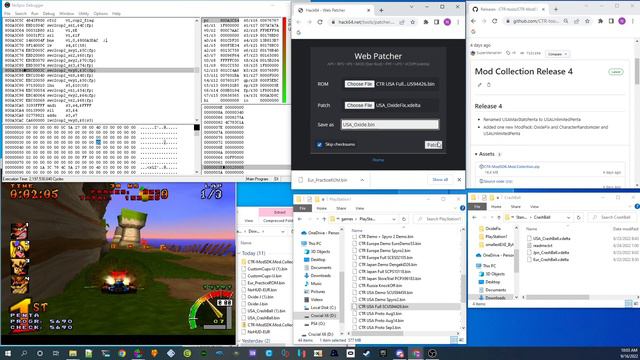This screenshot has height=360, width=640.
Task: Open new tab in hack64 browser window
Action: [381, 10]
